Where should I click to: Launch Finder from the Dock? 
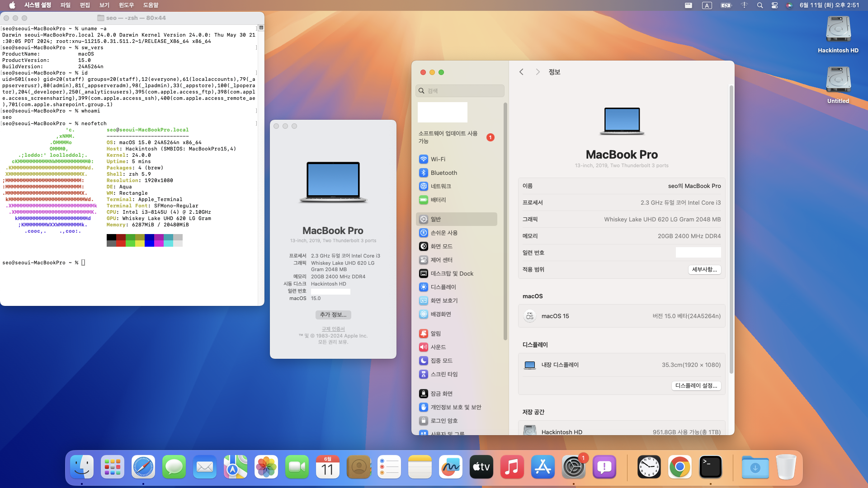82,467
